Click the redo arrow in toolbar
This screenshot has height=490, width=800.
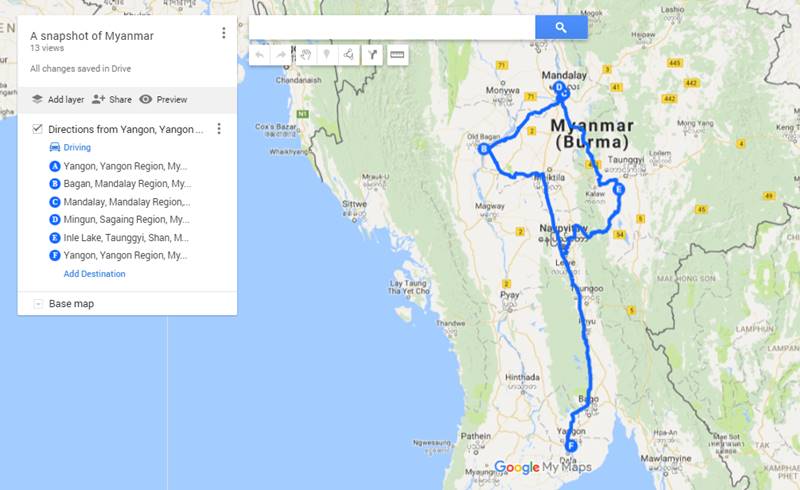pyautogui.click(x=281, y=55)
